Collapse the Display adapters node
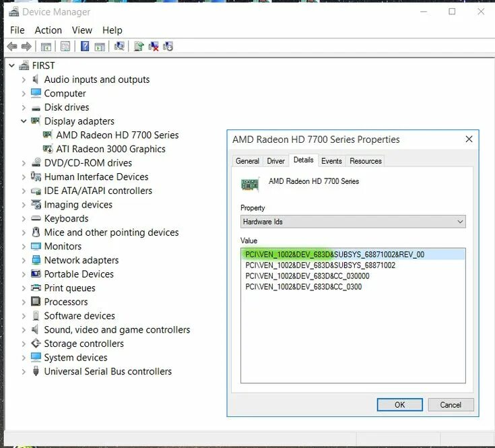The height and width of the screenshot is (448, 495). tap(24, 121)
